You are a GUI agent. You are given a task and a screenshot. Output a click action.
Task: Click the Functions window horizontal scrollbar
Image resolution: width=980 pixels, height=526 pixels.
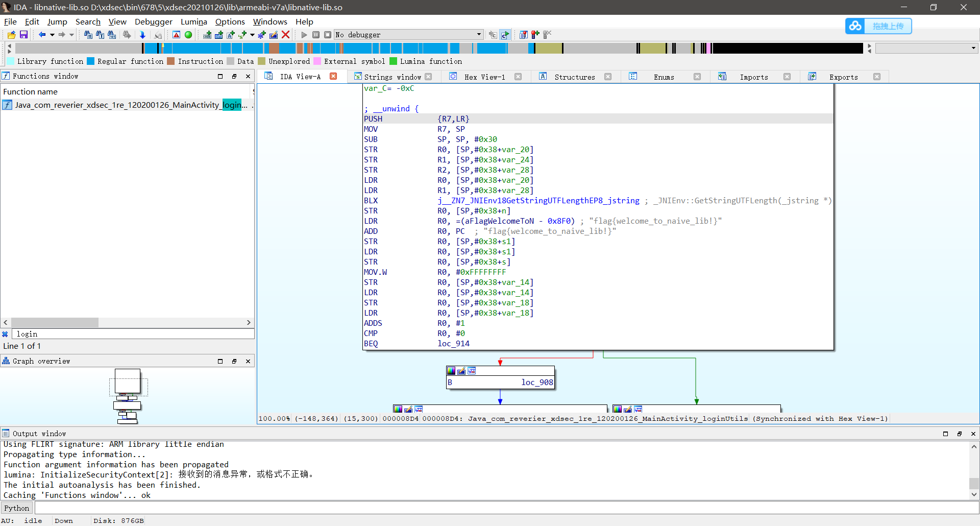tap(55, 323)
